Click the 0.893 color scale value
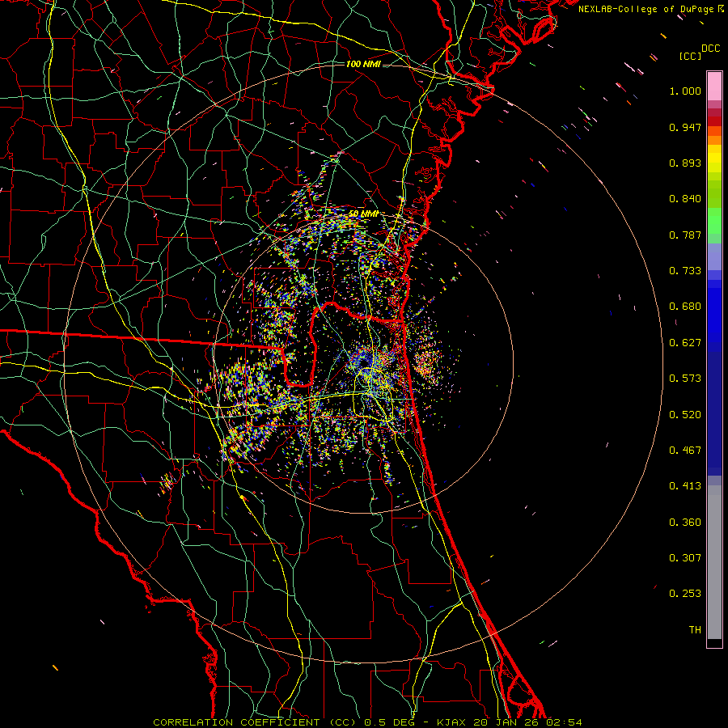Image resolution: width=728 pixels, height=728 pixels. [x=685, y=163]
